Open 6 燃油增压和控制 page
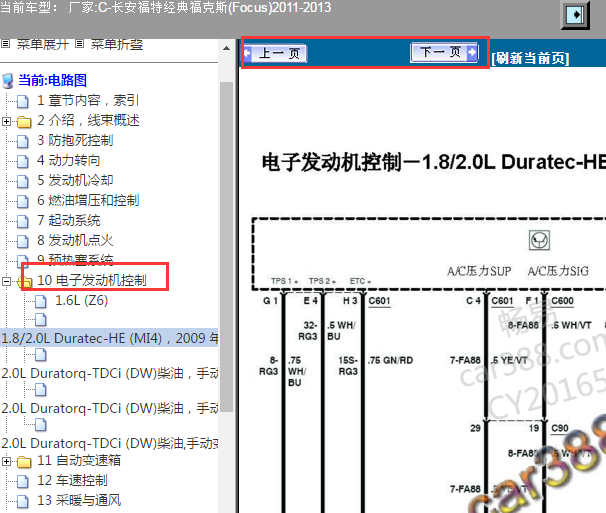The image size is (606, 513). [88, 200]
